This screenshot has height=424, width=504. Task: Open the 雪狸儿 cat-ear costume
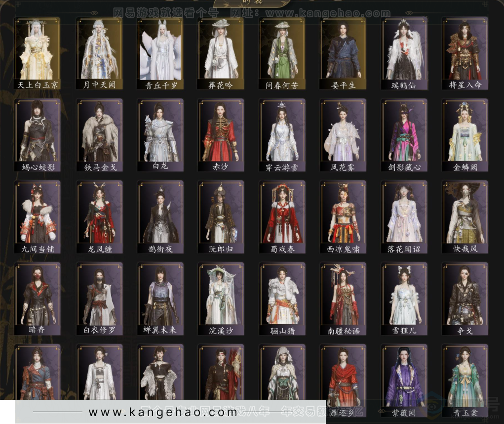(404, 298)
